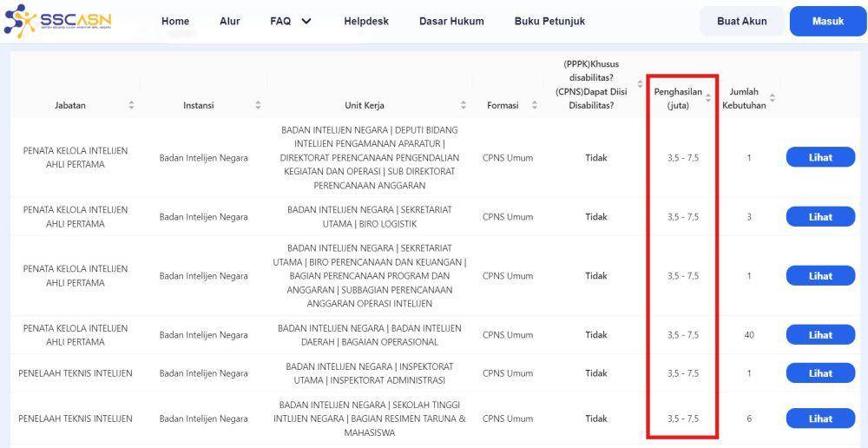Select Jumlah Kebutuhan value 3

(x=749, y=217)
